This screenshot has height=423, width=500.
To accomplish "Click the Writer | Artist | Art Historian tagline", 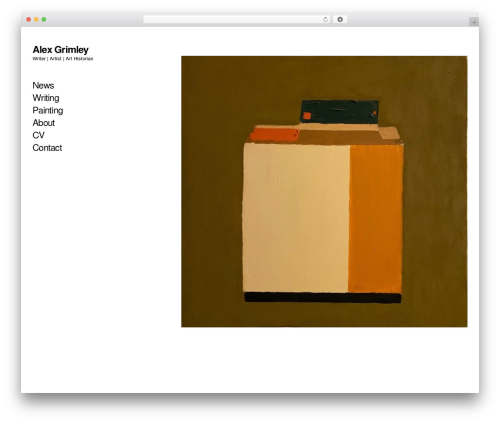I will pyautogui.click(x=63, y=59).
